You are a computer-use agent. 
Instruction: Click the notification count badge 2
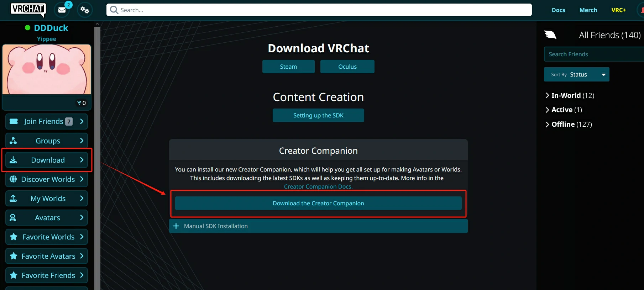click(68, 5)
